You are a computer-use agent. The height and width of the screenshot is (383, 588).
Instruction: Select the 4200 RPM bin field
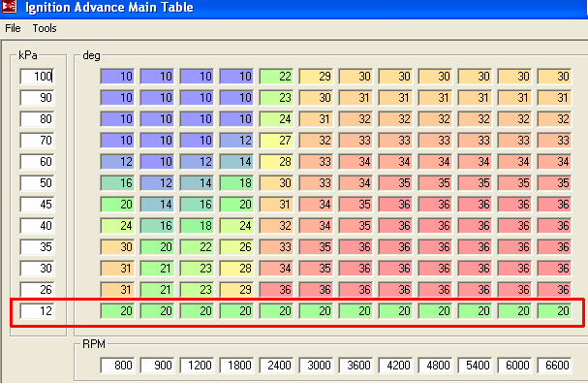(395, 365)
